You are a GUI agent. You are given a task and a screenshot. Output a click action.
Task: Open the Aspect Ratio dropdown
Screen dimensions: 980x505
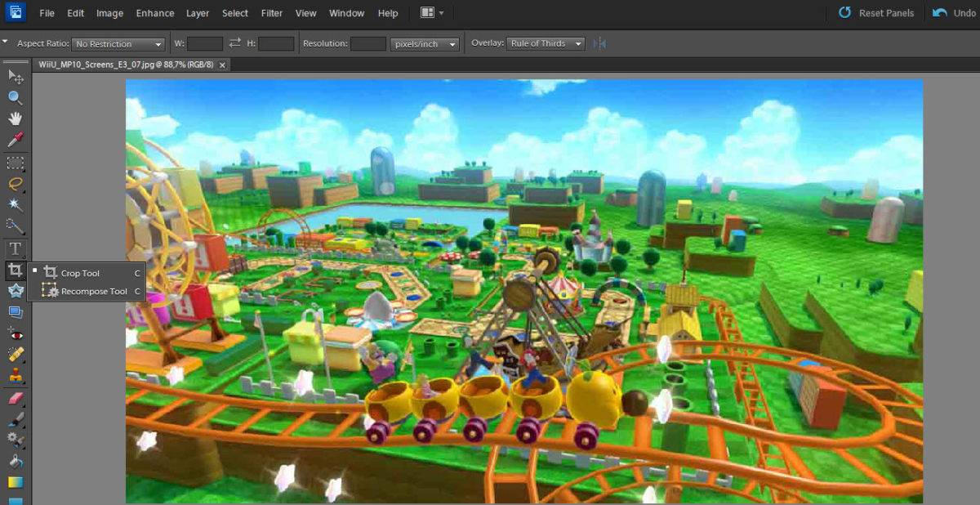[118, 44]
